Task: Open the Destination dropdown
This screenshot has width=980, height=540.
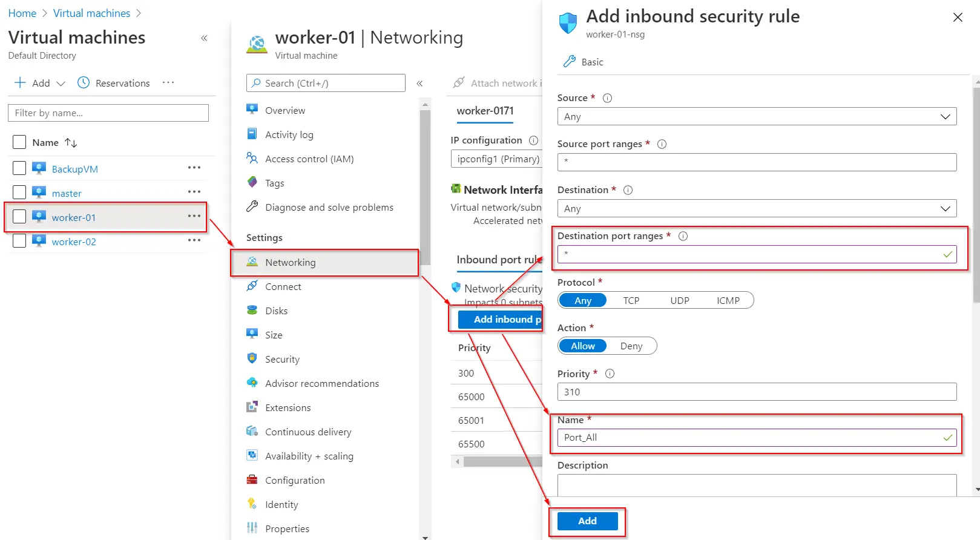Action: (757, 209)
